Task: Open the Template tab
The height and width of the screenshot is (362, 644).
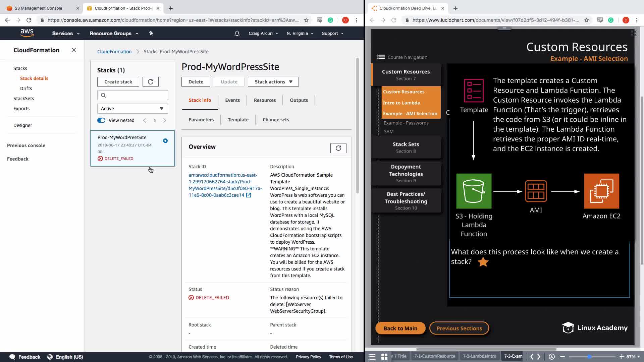Action: click(238, 120)
